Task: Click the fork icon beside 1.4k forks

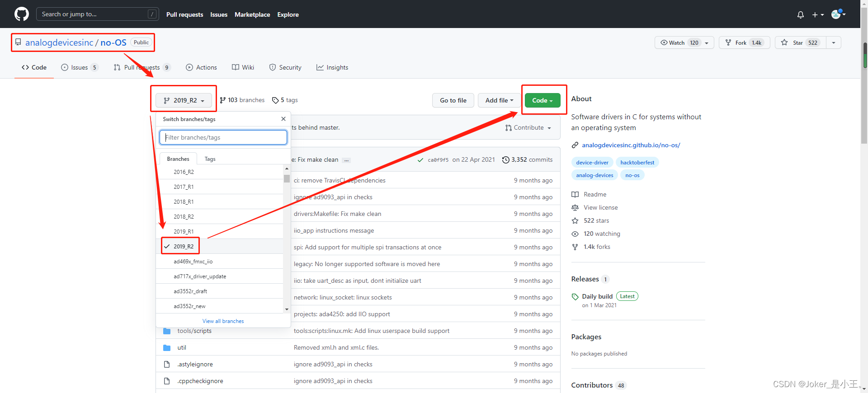Action: pos(575,247)
